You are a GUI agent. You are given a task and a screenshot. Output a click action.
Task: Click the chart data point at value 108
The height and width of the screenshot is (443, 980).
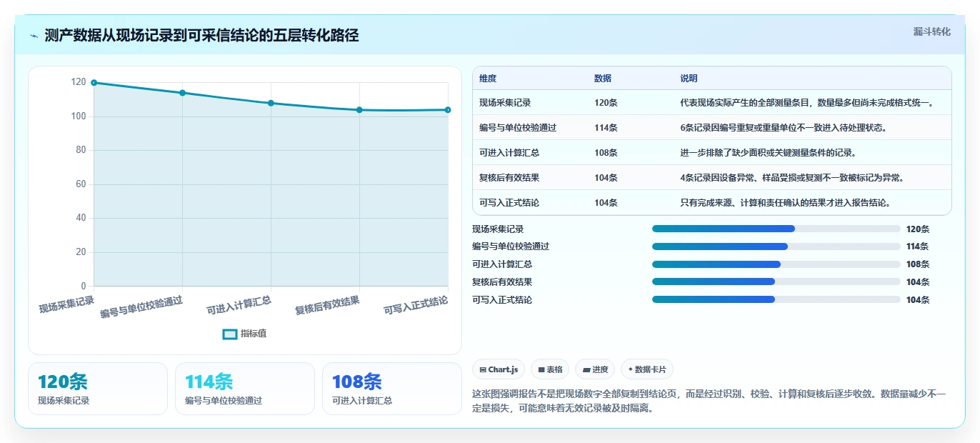pos(271,103)
